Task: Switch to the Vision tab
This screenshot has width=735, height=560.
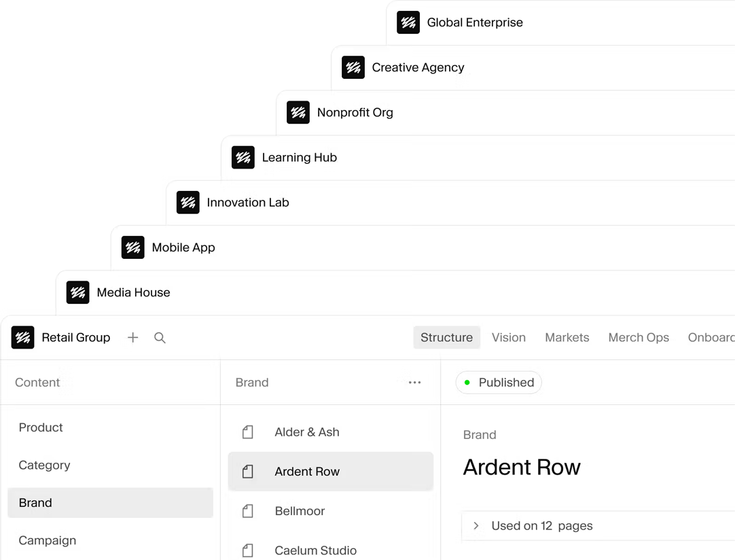Action: 509,338
